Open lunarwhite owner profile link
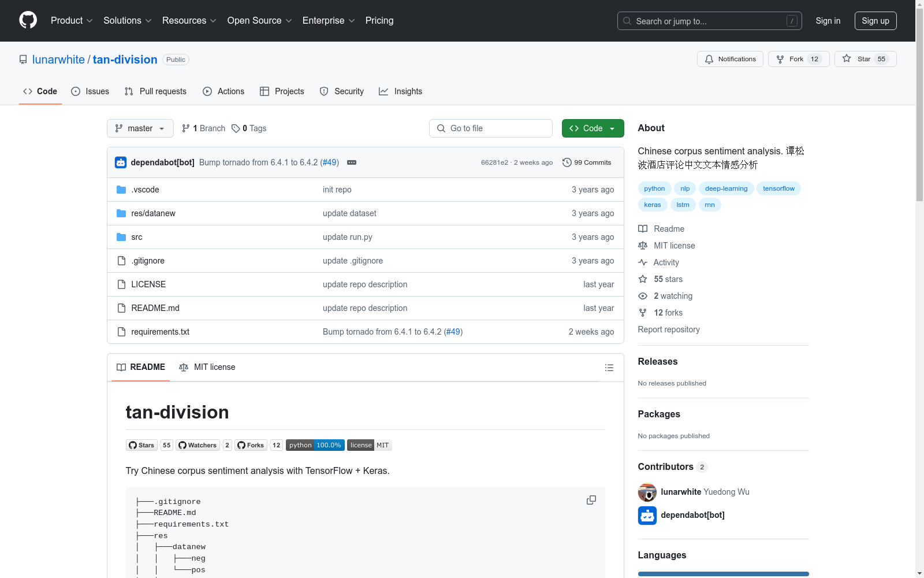924x578 pixels. 58,60
